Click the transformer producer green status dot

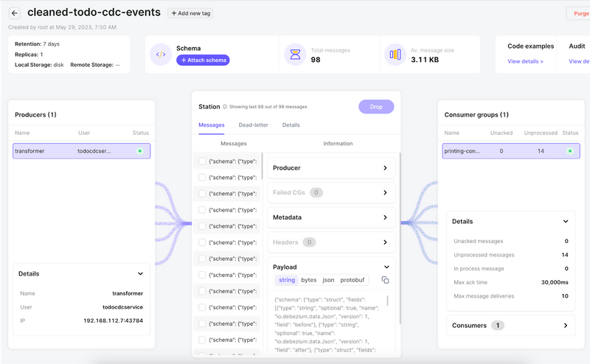139,151
